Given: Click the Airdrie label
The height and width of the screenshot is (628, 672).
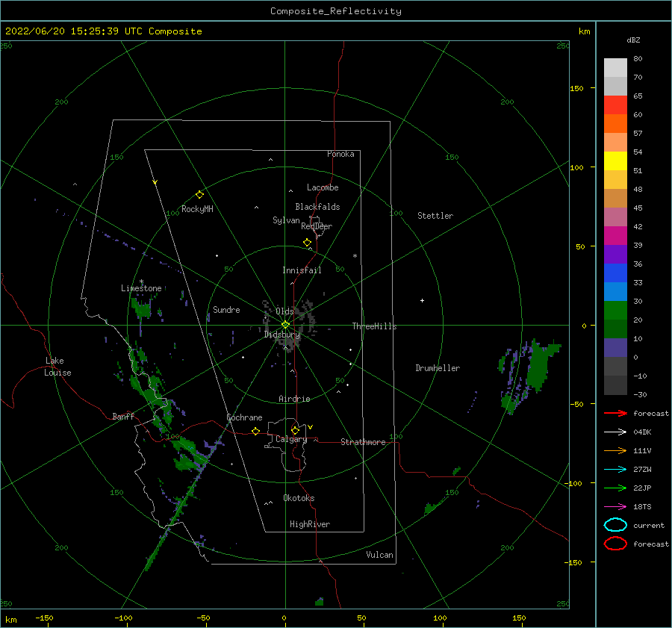Looking at the screenshot, I should pos(294,399).
